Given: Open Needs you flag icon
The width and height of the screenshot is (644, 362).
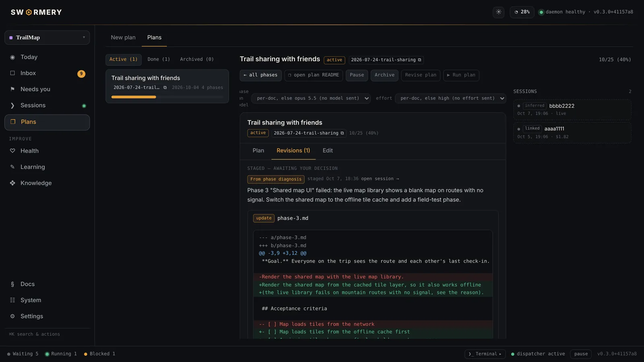Looking at the screenshot, I should click(x=12, y=89).
